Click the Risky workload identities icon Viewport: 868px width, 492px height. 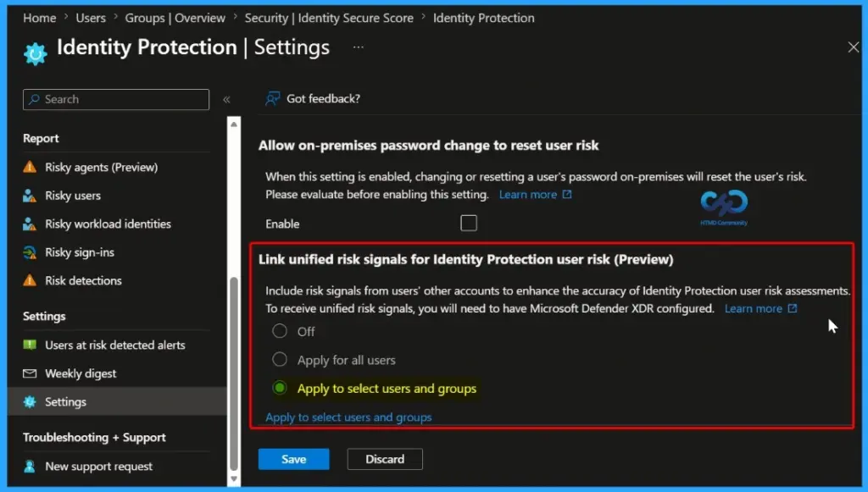[30, 224]
